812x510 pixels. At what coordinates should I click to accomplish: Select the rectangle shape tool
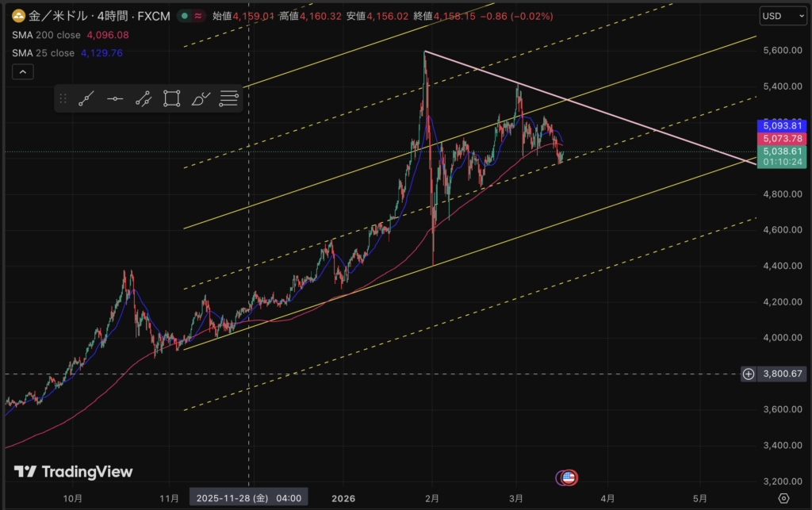pos(171,99)
